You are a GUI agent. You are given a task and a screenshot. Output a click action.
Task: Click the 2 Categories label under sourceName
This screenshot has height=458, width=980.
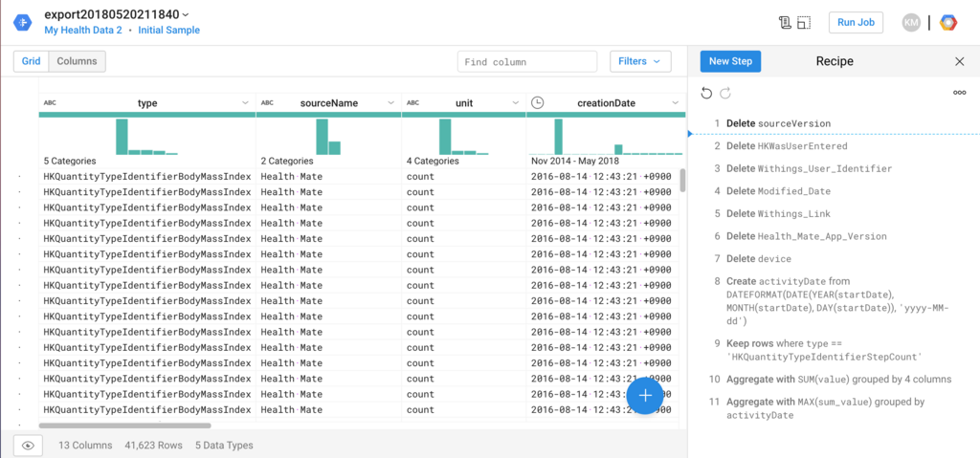coord(287,162)
